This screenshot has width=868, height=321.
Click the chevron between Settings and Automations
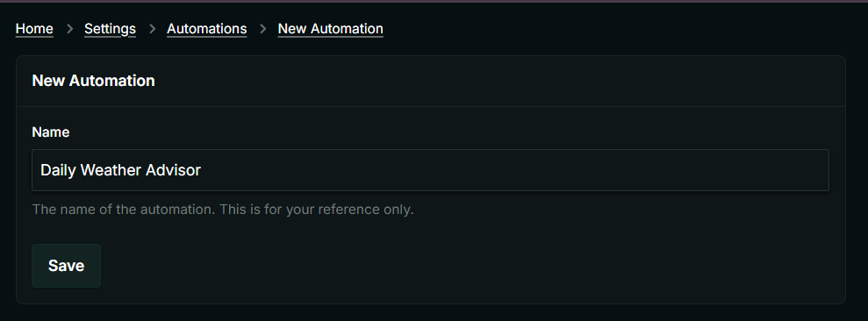[152, 29]
